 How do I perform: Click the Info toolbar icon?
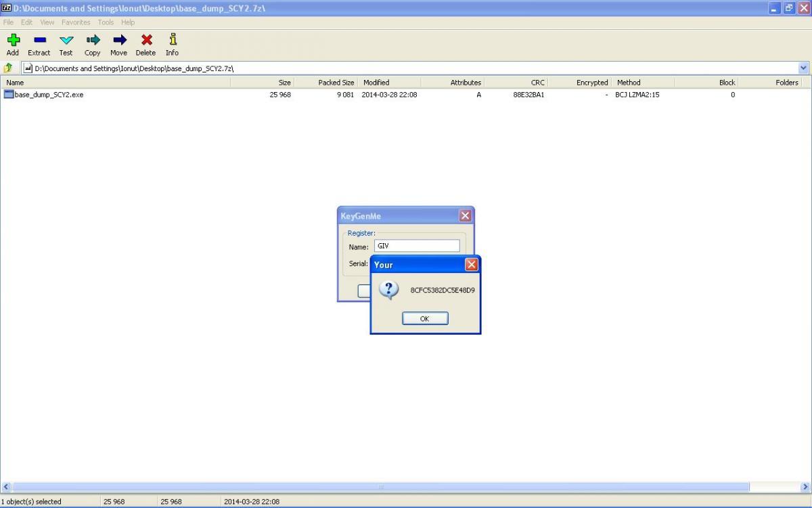(x=173, y=39)
